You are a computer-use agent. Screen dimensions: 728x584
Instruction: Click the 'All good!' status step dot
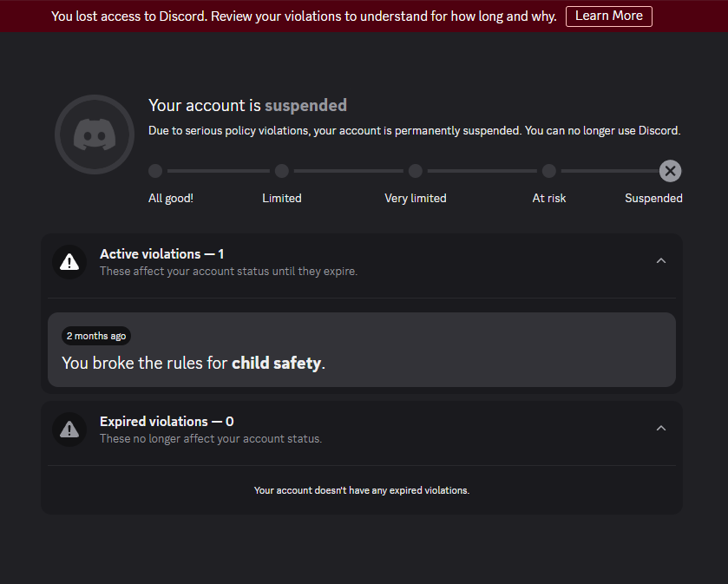(x=155, y=171)
